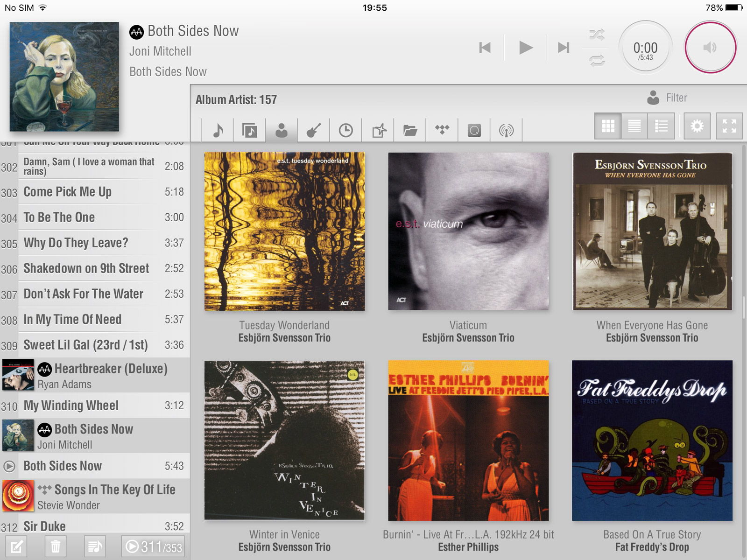Screen dimensions: 747x560
Task: Open the Tuesday Wonderland album cover
Action: click(x=284, y=231)
